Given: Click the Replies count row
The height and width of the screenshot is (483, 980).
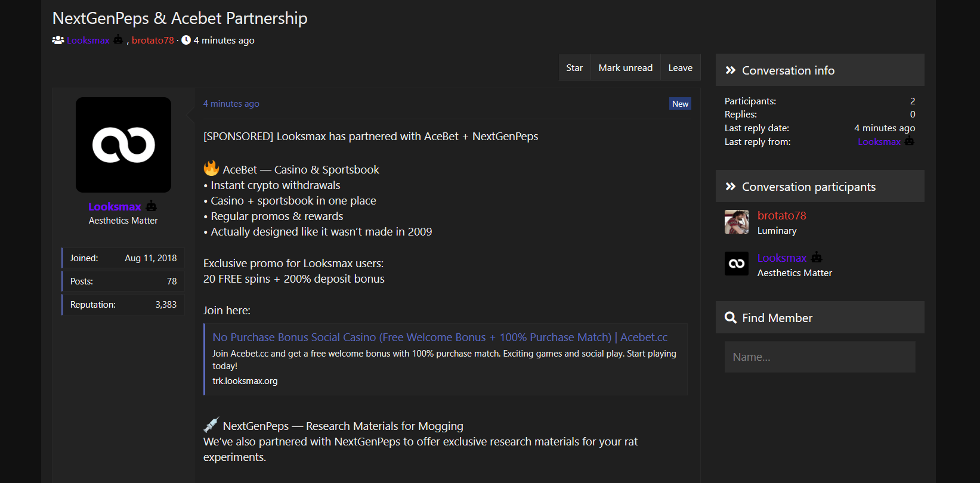Looking at the screenshot, I should (x=820, y=114).
